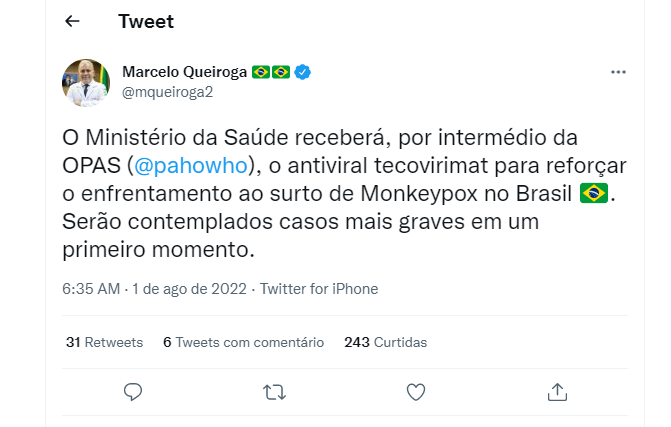Click the first Brazil flag beside the name

pyautogui.click(x=261, y=72)
